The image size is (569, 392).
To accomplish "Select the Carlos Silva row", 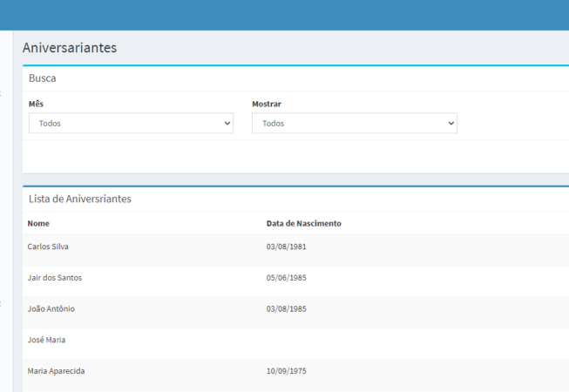I will tap(48, 247).
